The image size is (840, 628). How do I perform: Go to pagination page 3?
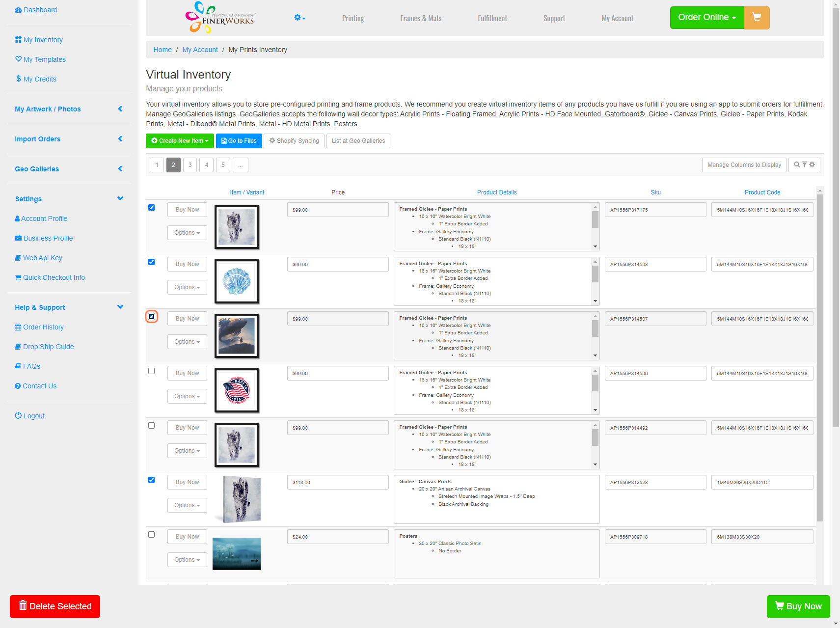190,165
